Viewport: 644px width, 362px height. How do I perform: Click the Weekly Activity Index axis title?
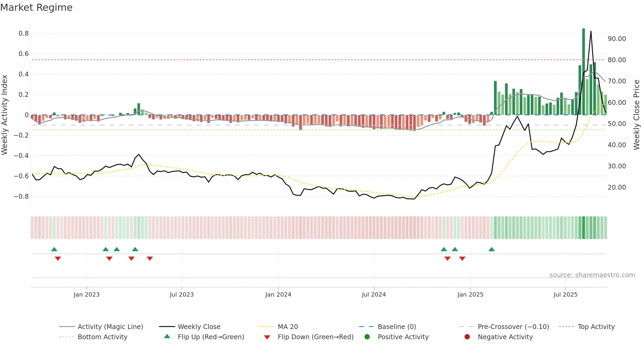5,115
